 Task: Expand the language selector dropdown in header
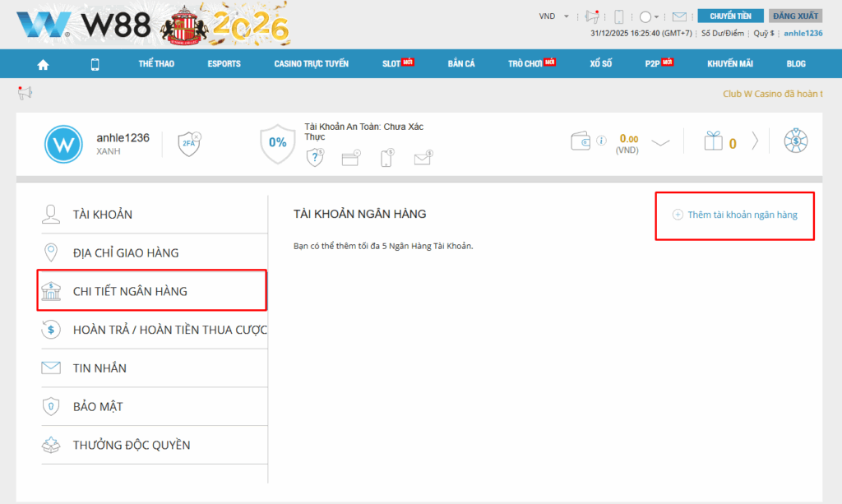[649, 16]
